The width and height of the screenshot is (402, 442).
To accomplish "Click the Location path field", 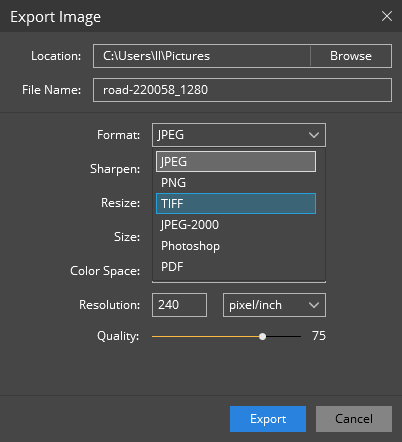I will click(x=202, y=56).
